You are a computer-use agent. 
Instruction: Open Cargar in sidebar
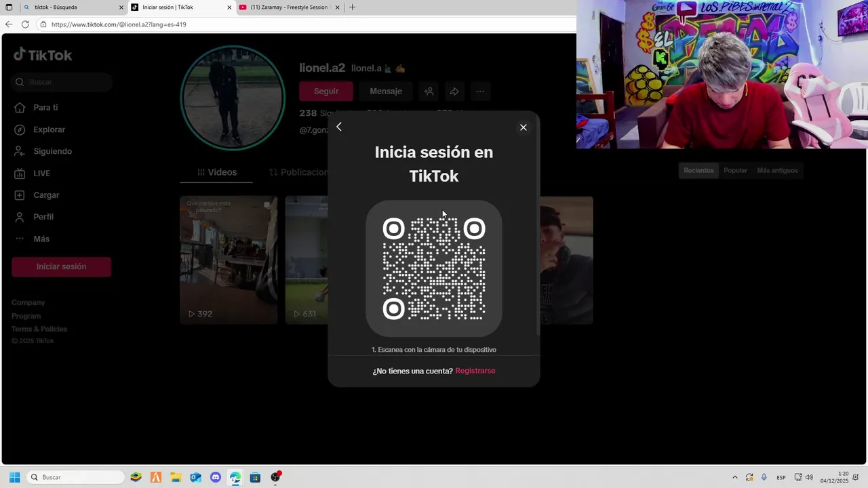[46, 195]
